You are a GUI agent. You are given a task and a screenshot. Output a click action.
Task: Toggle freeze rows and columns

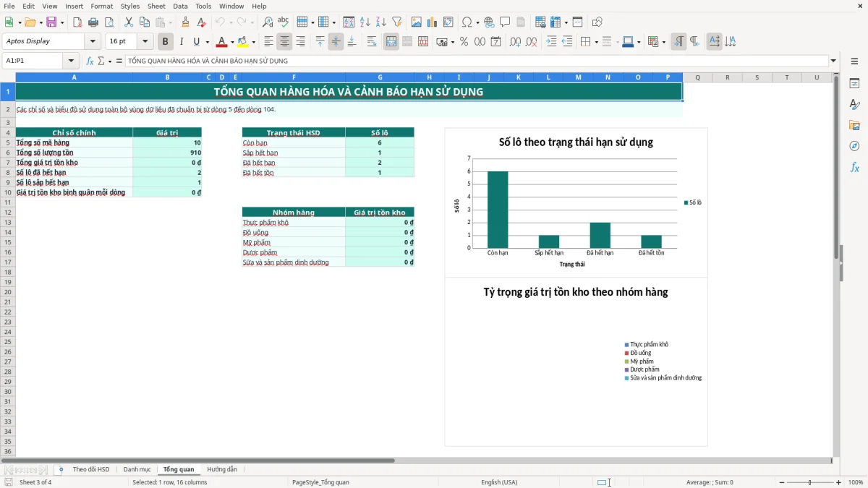pos(555,22)
